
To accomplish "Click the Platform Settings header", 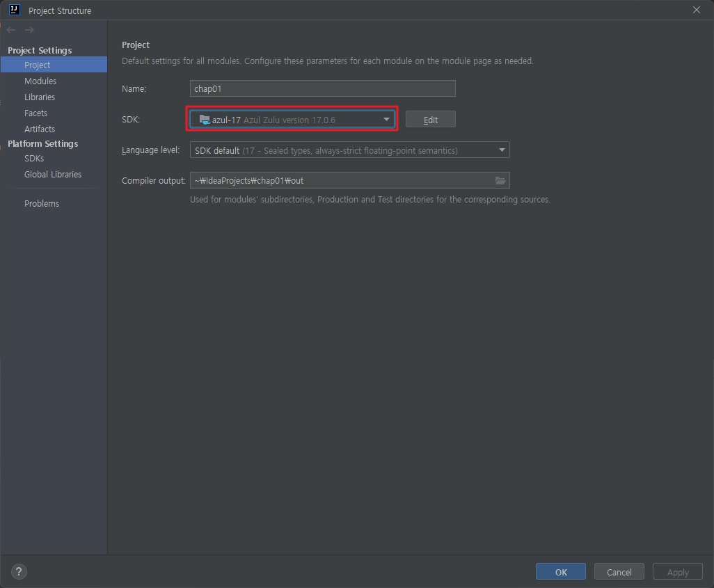I will tap(43, 143).
